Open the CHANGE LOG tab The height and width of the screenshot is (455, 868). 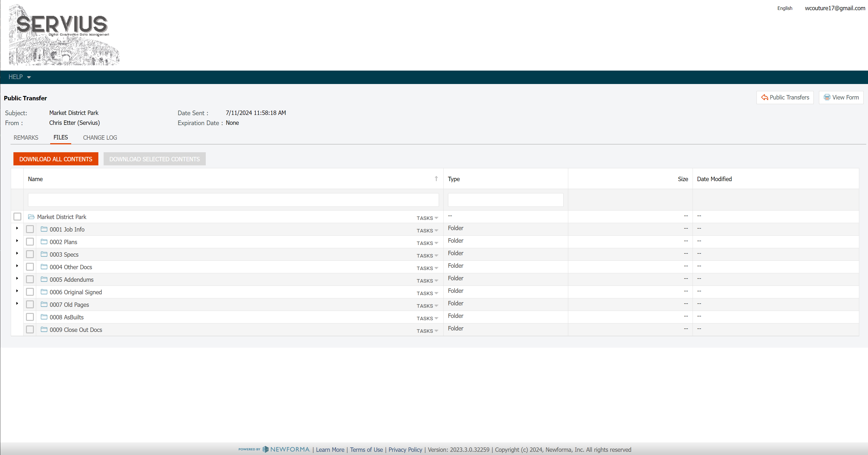100,137
